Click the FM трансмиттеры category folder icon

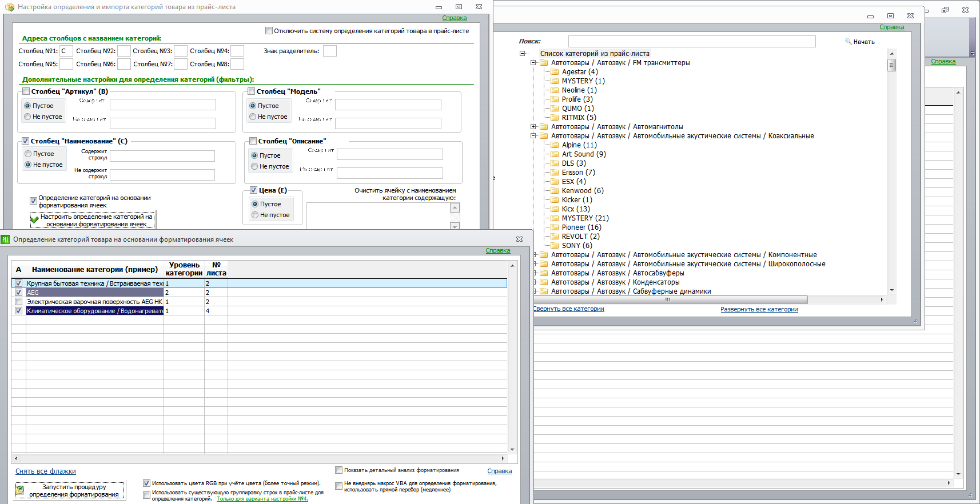click(544, 63)
